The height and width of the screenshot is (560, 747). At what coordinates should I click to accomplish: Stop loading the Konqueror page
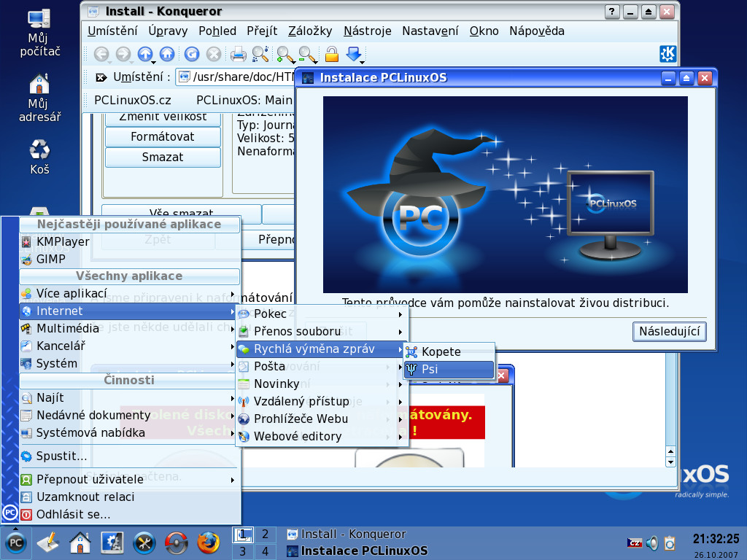214,54
